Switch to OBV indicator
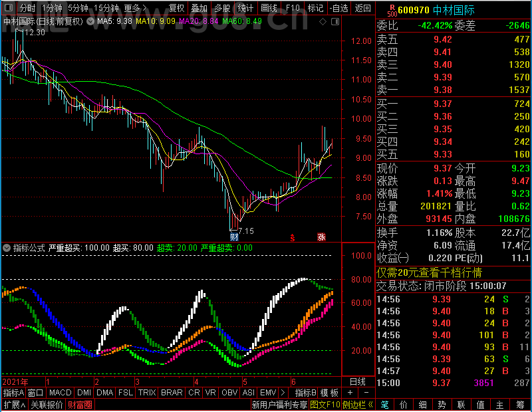This screenshot has width=532, height=412. [229, 393]
